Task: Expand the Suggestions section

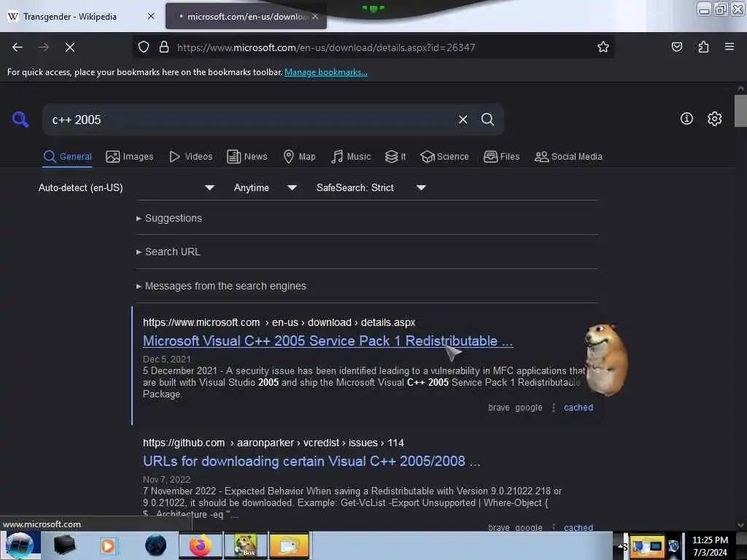Action: point(169,218)
